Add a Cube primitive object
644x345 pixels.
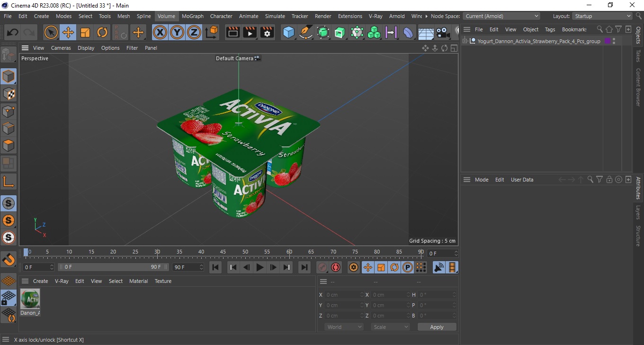tap(288, 32)
